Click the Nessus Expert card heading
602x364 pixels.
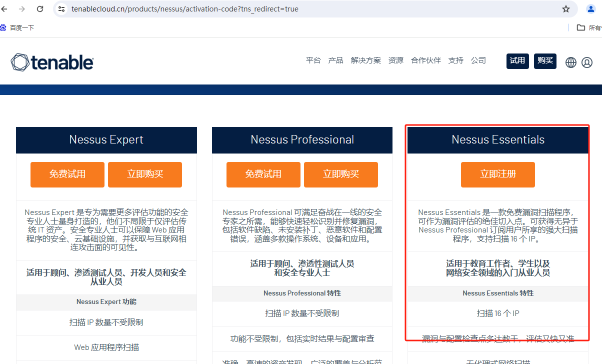click(x=106, y=140)
